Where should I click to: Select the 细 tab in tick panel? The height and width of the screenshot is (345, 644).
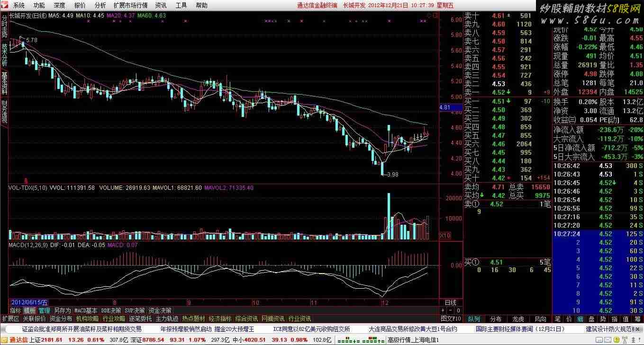(580, 319)
